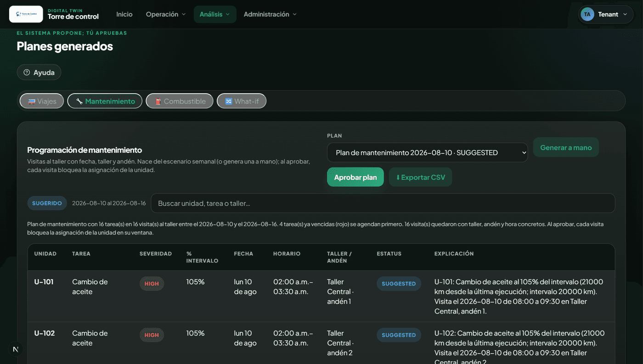Click Generar a mano button
643x364 pixels.
point(566,147)
